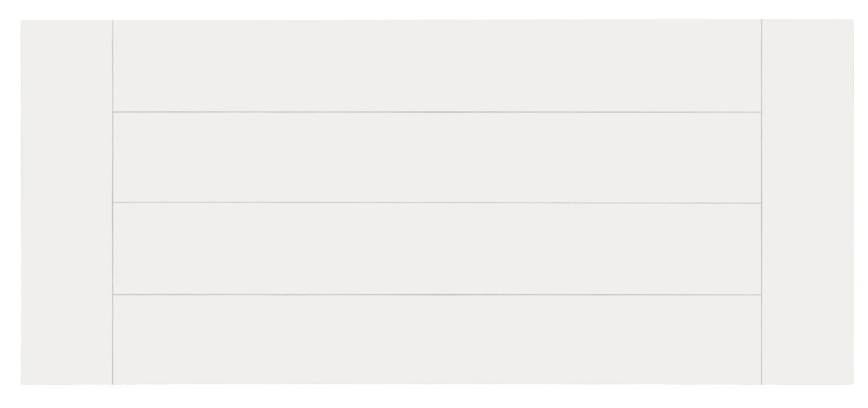Click where bottom groove meets right groove
868x408 pixels.
(x=761, y=295)
